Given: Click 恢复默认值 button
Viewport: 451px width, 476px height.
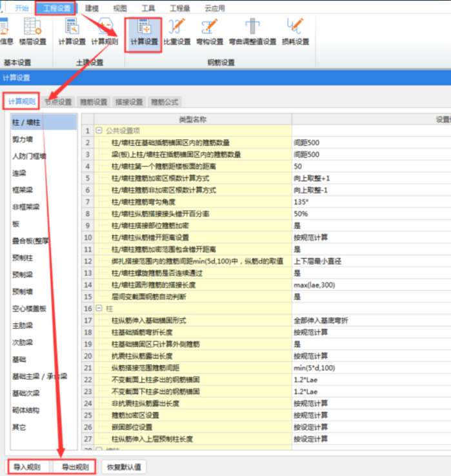Looking at the screenshot, I should [x=124, y=466].
